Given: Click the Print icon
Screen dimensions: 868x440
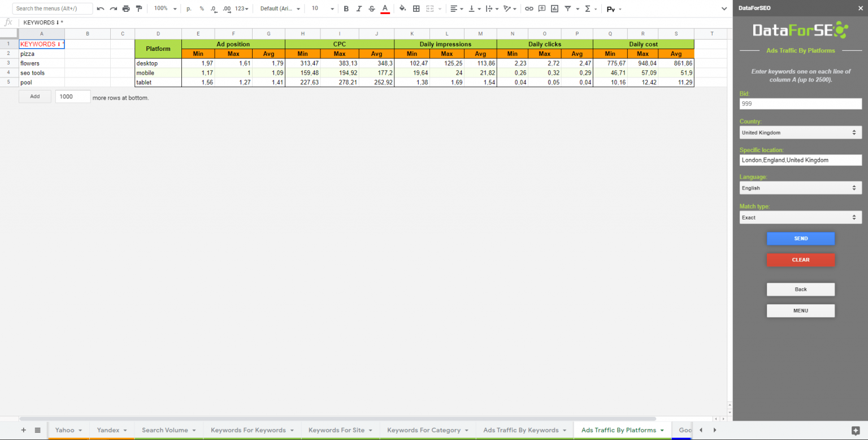Looking at the screenshot, I should (x=125, y=8).
